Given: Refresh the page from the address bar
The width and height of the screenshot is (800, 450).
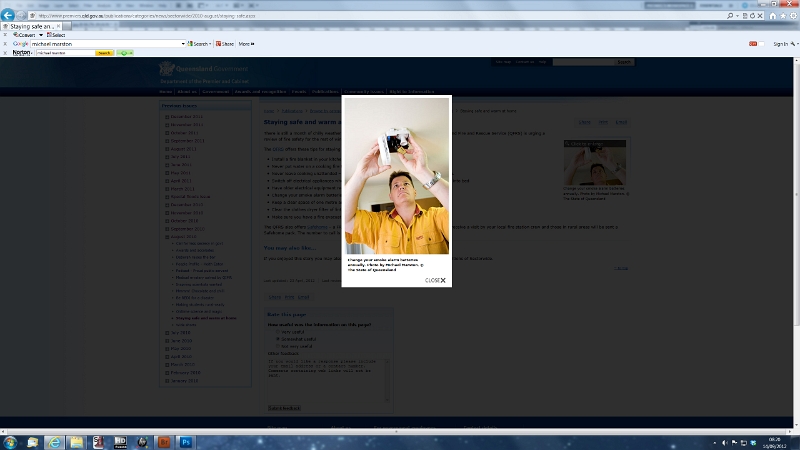Looking at the screenshot, I should pyautogui.click(x=752, y=16).
